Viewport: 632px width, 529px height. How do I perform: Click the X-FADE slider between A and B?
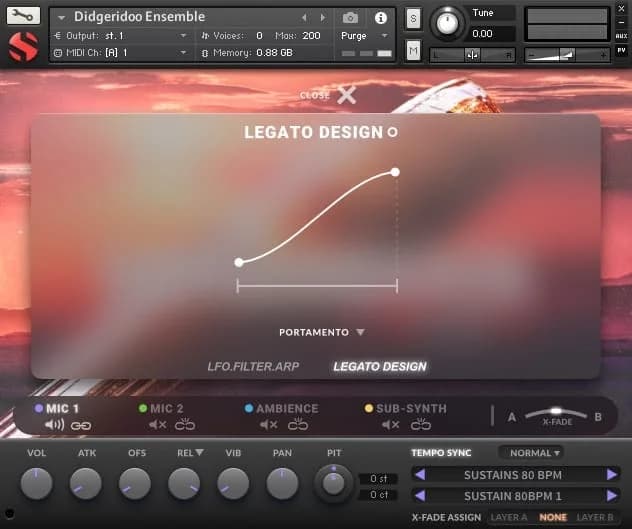pyautogui.click(x=556, y=414)
